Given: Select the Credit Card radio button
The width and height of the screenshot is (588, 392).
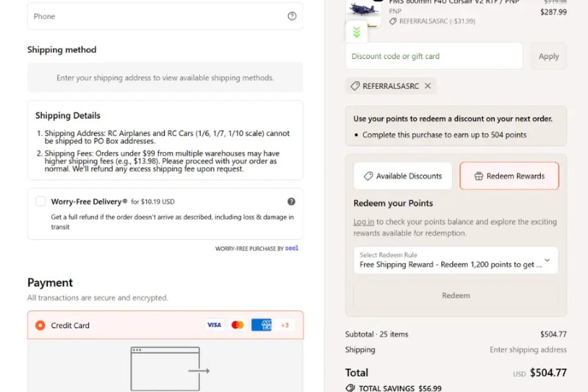Looking at the screenshot, I should click(40, 325).
